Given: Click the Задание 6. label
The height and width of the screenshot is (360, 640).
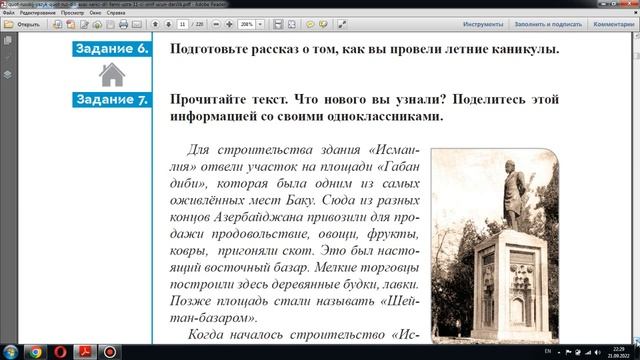Looking at the screenshot, I should click(x=112, y=49).
